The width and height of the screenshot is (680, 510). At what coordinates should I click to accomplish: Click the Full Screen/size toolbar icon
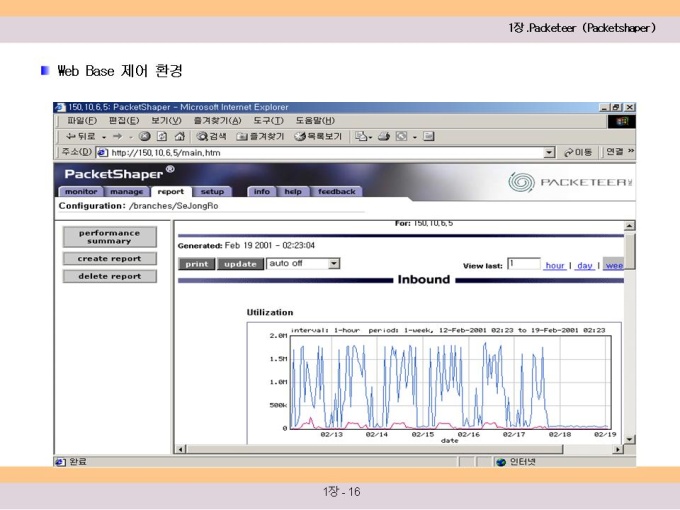tap(401, 136)
